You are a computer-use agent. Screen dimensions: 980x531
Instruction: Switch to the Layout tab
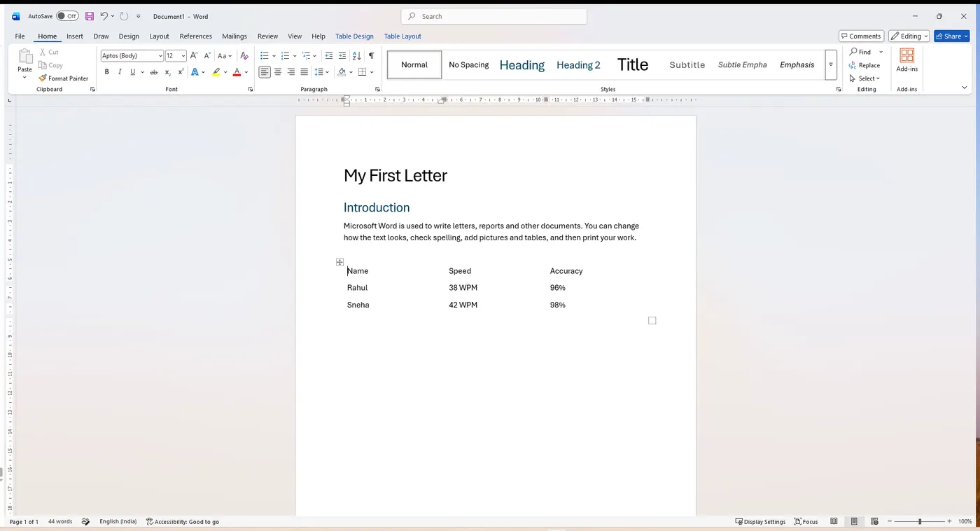159,36
